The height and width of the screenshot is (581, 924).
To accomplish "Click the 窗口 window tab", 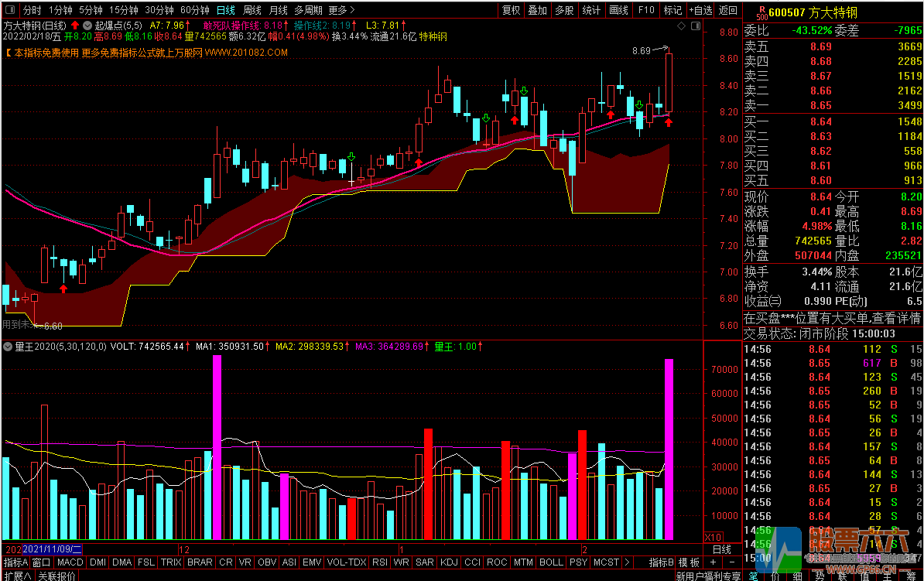I will (41, 562).
